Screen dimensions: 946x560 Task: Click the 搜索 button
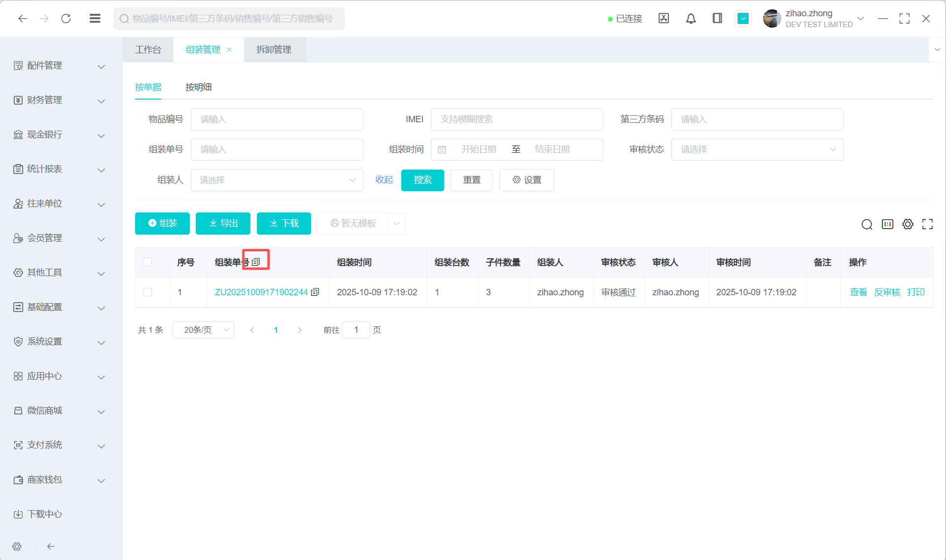[x=422, y=180]
